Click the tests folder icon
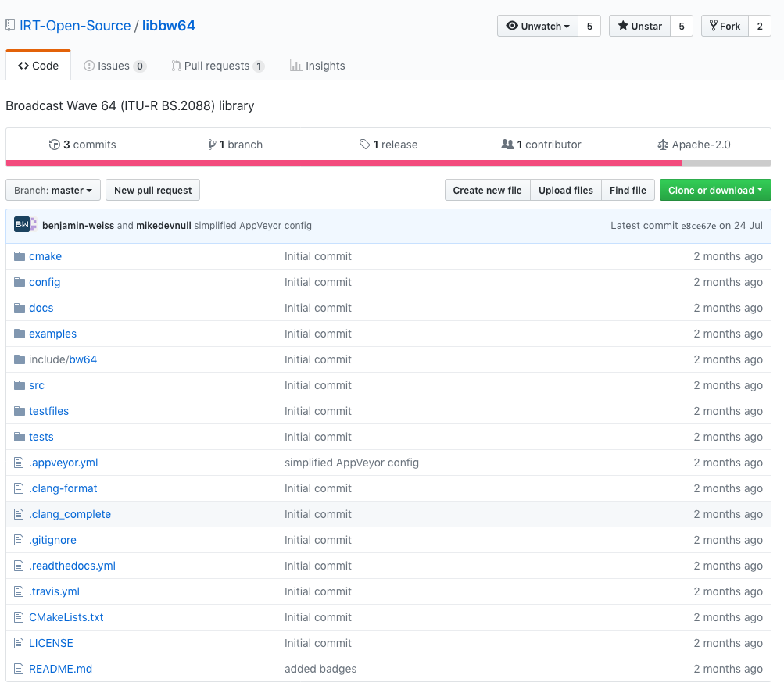The width and height of the screenshot is (784, 686). (x=20, y=437)
